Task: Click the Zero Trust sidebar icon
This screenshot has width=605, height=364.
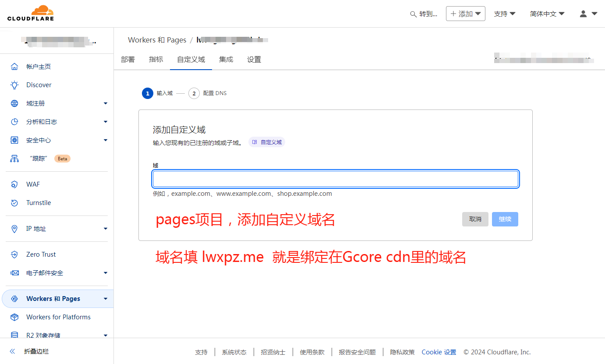Action: coord(14,254)
